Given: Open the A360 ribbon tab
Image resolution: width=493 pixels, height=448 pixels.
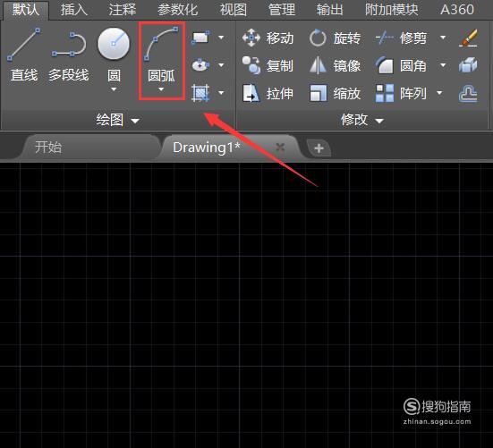Looking at the screenshot, I should tap(457, 10).
